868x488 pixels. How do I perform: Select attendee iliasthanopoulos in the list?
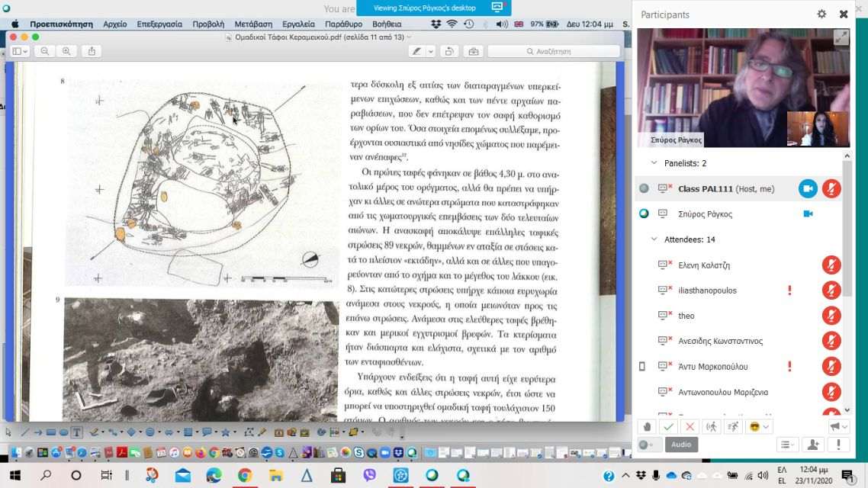coord(707,291)
